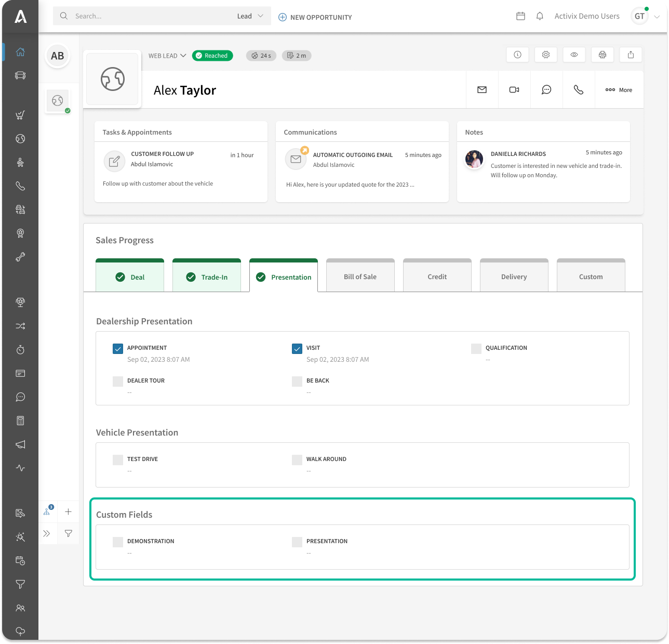The height and width of the screenshot is (644, 669).
Task: Open the More actions button
Action: [619, 90]
